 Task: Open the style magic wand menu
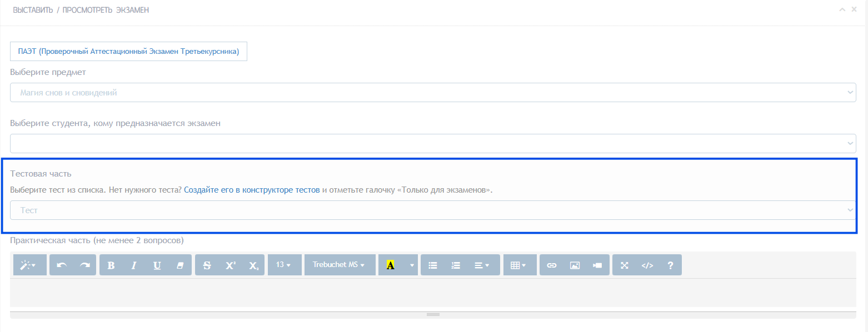(x=29, y=265)
